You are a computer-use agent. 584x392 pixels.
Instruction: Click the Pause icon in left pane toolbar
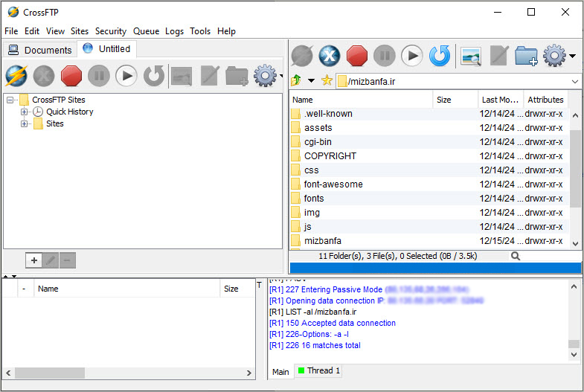[x=99, y=76]
